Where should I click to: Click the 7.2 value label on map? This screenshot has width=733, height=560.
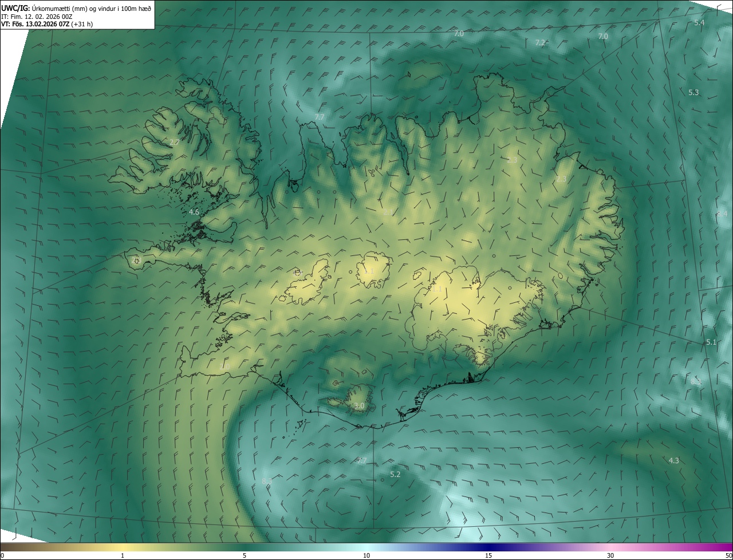[540, 43]
